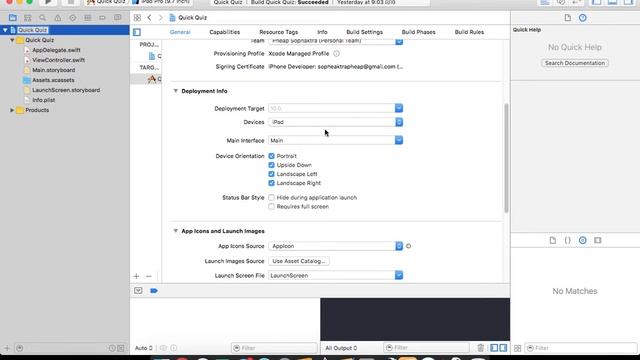Viewport: 640px width, 360px height.
Task: Collapse the Quick Quiz group folder triangle
Action: (x=12, y=40)
